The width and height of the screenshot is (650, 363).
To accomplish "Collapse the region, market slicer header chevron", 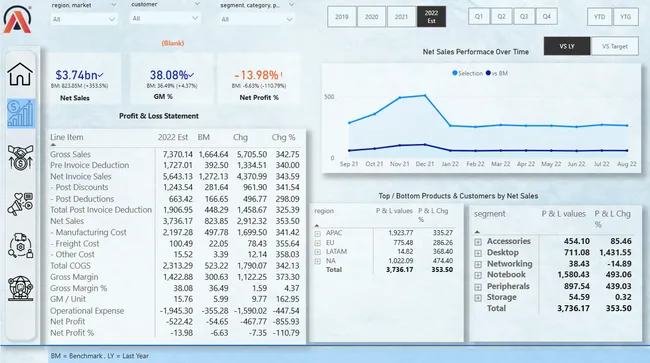I will [x=113, y=5].
